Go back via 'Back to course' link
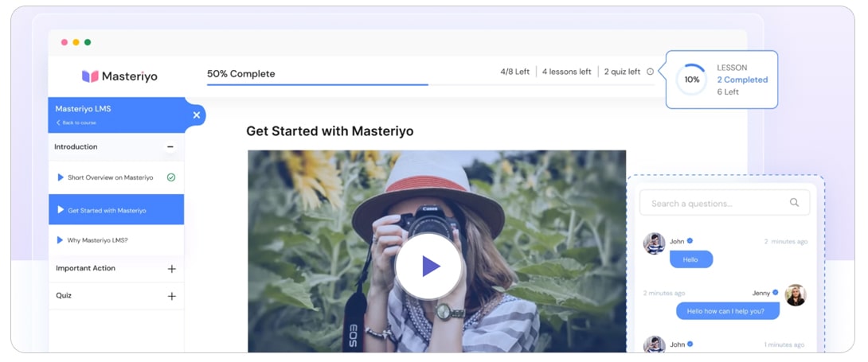Screen dimensions: 868x362 pos(76,123)
